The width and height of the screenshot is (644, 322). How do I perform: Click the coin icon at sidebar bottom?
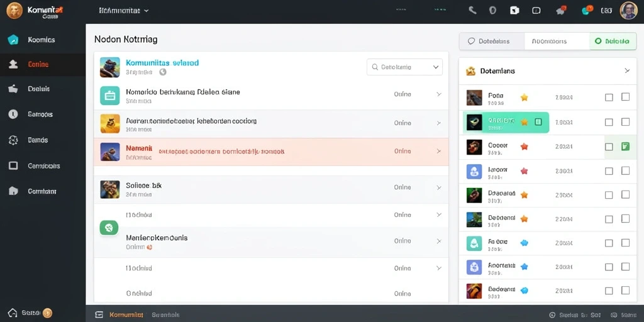(47, 313)
